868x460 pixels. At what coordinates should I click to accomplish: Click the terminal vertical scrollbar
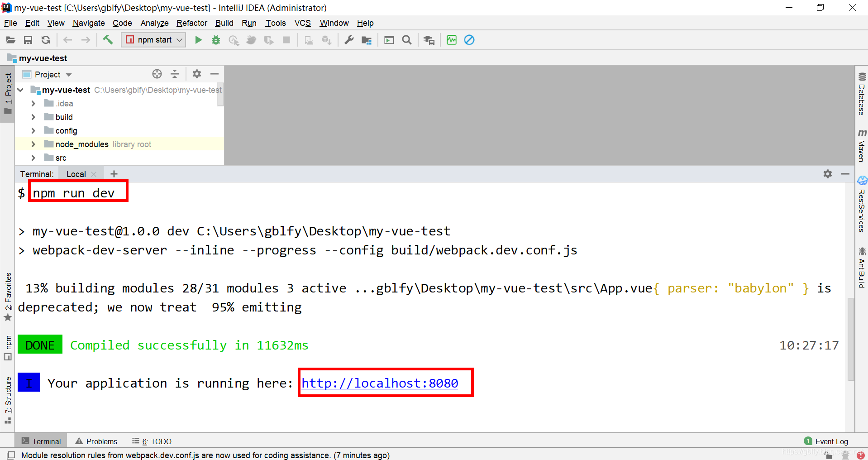pyautogui.click(x=851, y=340)
